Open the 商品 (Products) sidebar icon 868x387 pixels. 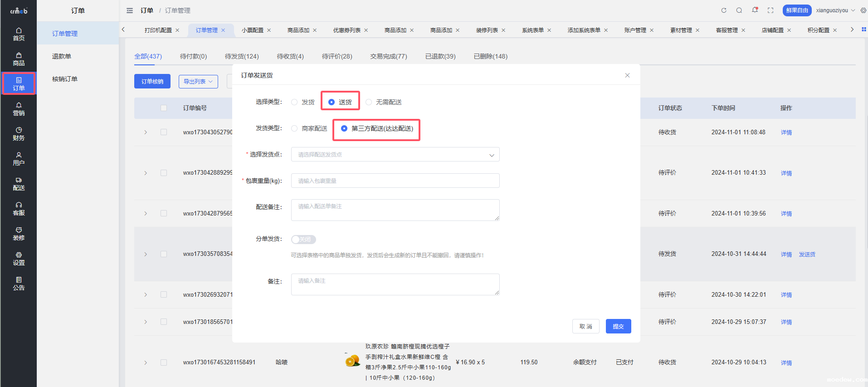point(19,59)
